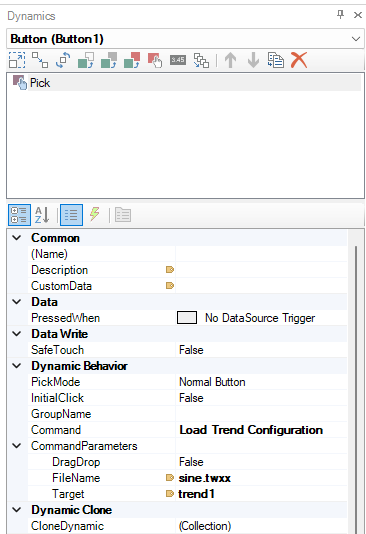
Task: Add a Rotation dynamic
Action: coord(63,60)
